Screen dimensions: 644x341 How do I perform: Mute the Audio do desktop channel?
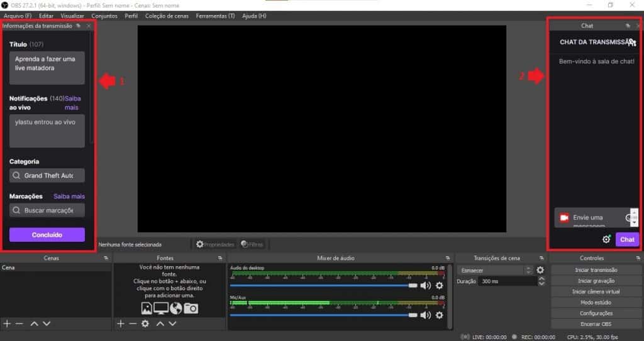[x=426, y=286]
